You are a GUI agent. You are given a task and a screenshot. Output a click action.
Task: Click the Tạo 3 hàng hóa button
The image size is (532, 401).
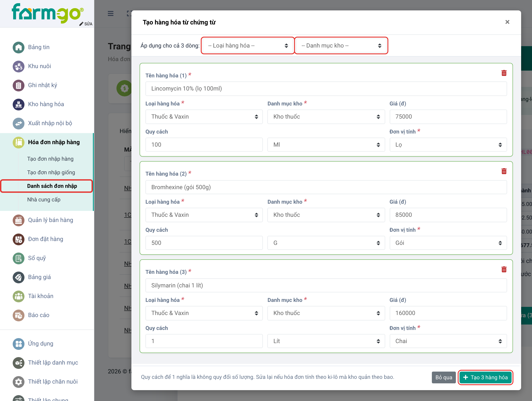pos(485,377)
